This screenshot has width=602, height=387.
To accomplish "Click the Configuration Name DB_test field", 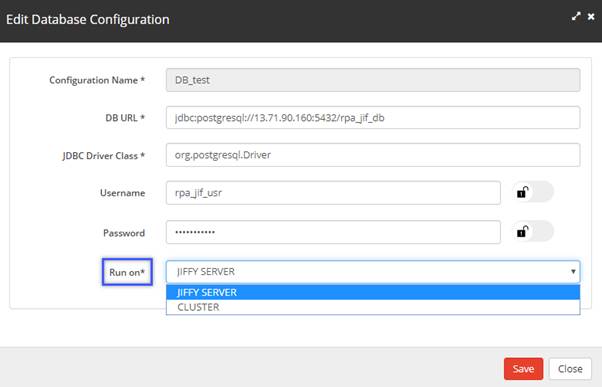I will tap(373, 80).
